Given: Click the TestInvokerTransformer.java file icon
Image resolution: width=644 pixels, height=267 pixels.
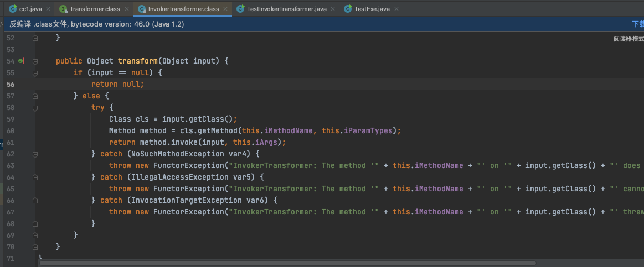Looking at the screenshot, I should tap(241, 9).
